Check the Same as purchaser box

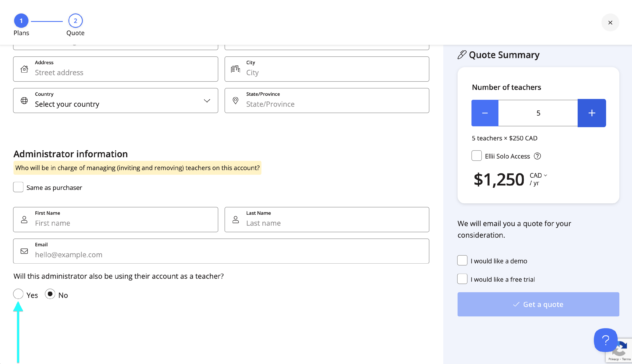point(18,187)
